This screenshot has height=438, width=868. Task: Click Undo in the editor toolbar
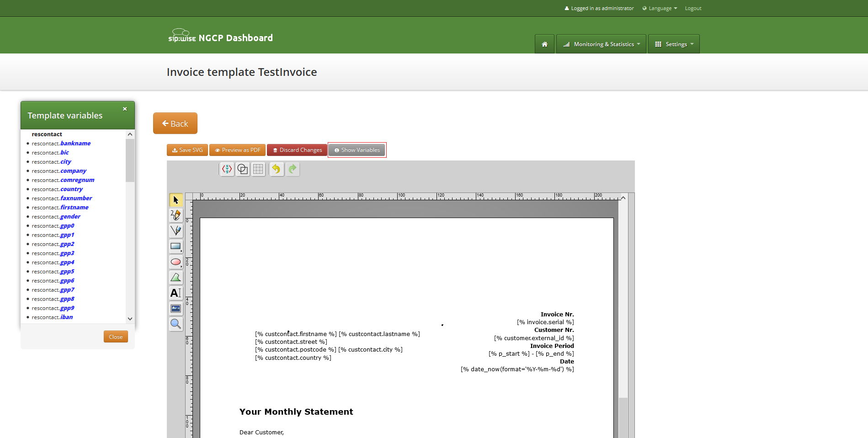[x=277, y=169]
